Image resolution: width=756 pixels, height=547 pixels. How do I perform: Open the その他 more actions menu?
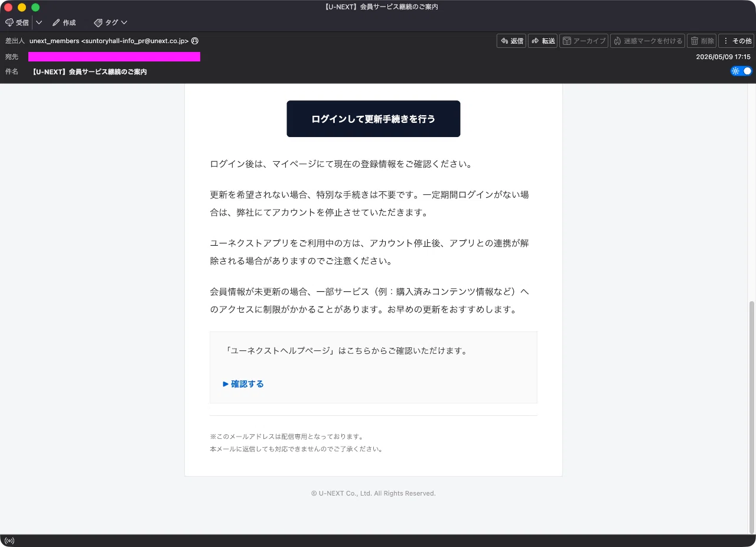point(737,41)
